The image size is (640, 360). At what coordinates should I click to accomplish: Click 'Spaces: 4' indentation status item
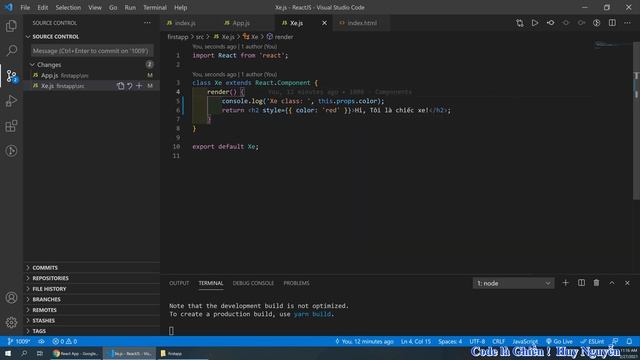pyautogui.click(x=450, y=341)
